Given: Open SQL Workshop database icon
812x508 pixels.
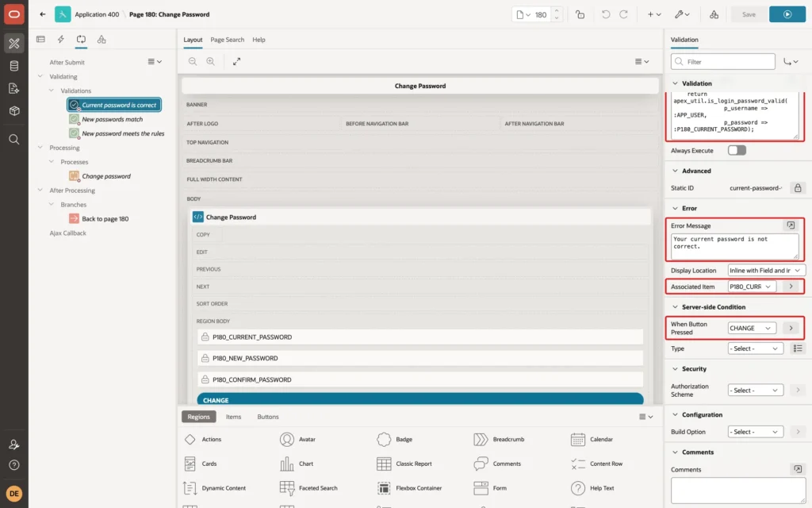Looking at the screenshot, I should (14, 66).
